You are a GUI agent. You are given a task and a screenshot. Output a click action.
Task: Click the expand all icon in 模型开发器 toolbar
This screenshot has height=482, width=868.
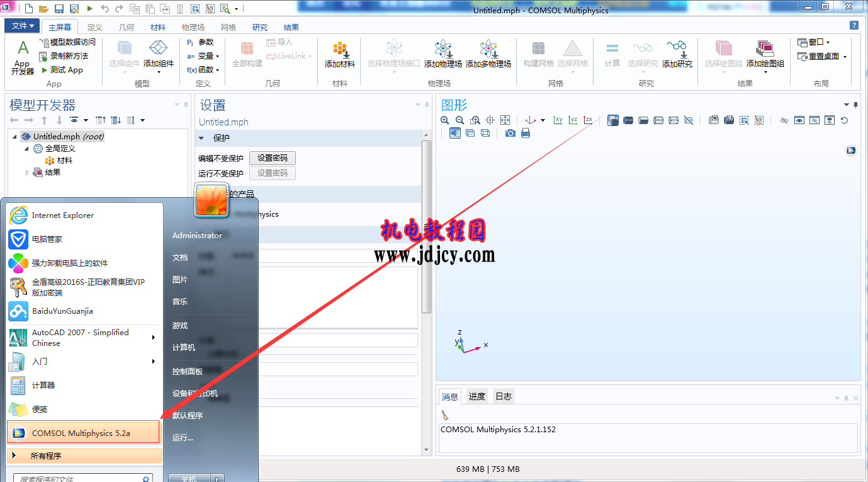coord(116,120)
